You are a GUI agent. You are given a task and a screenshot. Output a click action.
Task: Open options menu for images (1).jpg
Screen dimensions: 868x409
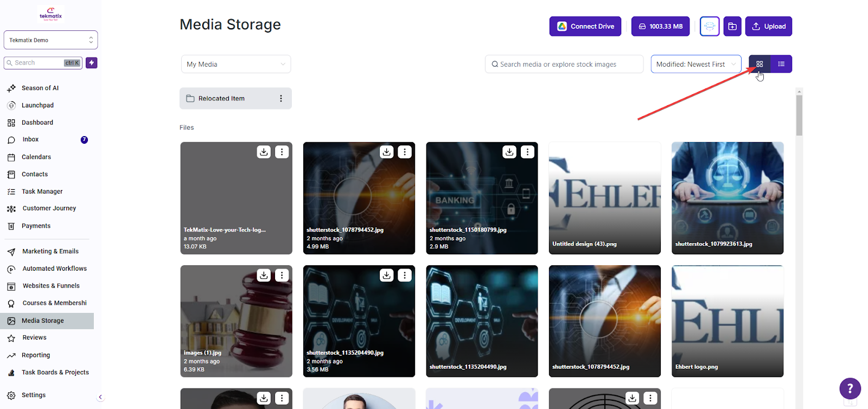click(282, 275)
